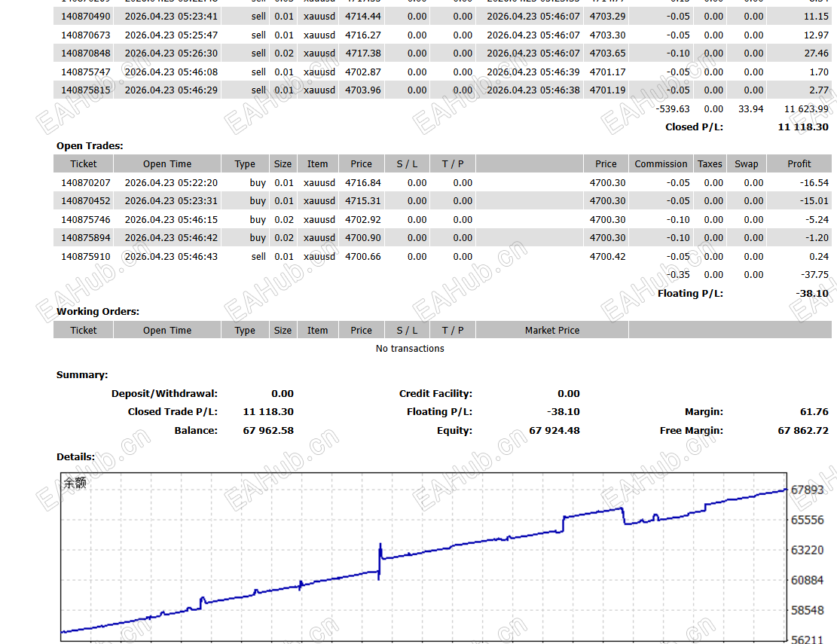Viewport: 837px width, 644px height.
Task: Click profit value 12.97
Action: pyautogui.click(x=816, y=35)
